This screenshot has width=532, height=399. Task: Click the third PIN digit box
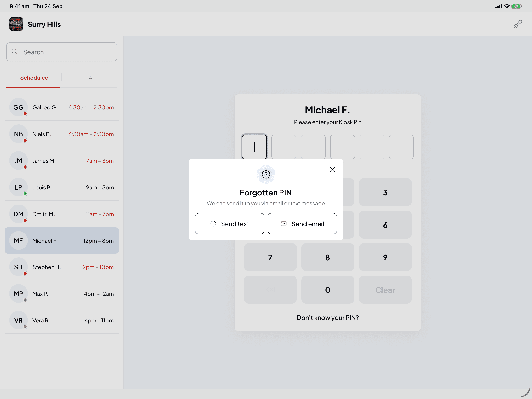click(x=313, y=147)
